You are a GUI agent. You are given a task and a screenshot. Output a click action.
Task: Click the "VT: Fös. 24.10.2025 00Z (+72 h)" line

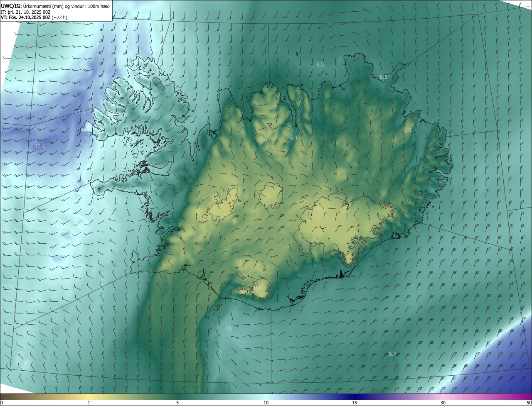coord(34,17)
